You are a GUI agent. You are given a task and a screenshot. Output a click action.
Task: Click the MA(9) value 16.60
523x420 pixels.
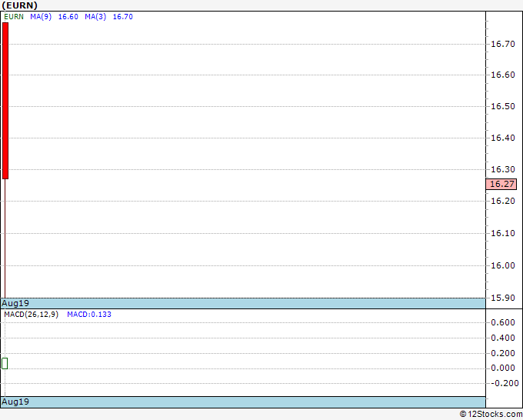click(x=68, y=17)
